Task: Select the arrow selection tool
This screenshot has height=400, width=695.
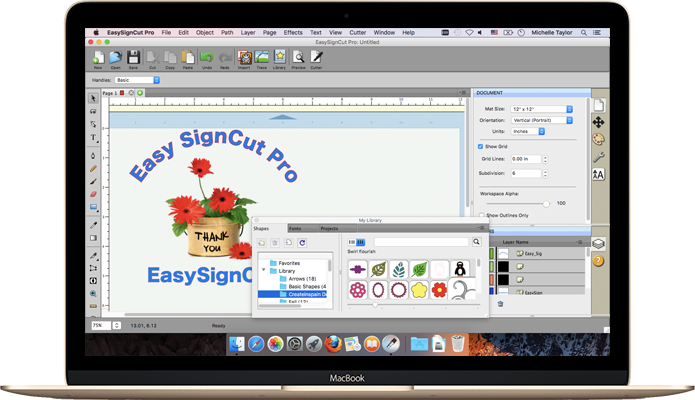Action: coord(94,98)
